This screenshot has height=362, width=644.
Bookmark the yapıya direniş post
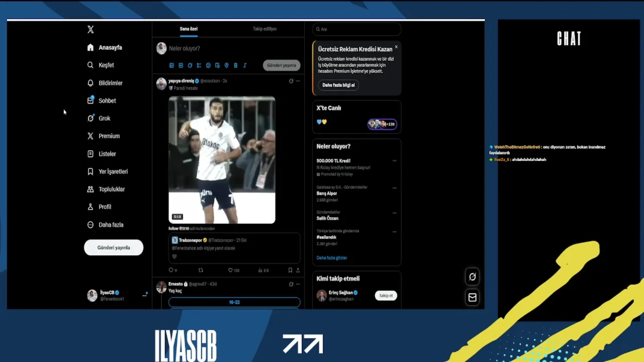290,270
